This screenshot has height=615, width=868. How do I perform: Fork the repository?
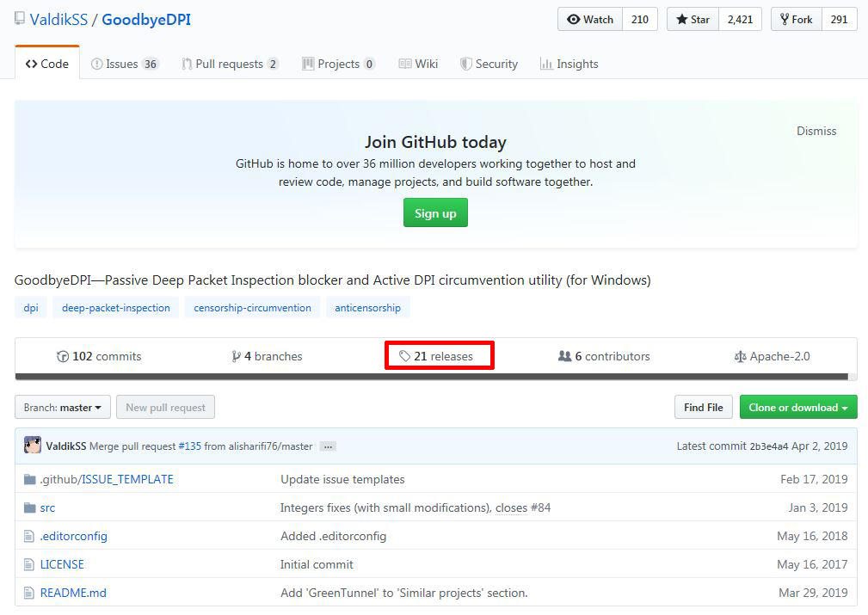coord(797,20)
